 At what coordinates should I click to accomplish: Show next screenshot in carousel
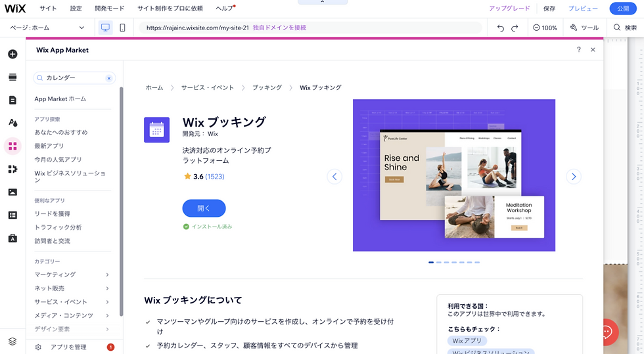point(573,177)
